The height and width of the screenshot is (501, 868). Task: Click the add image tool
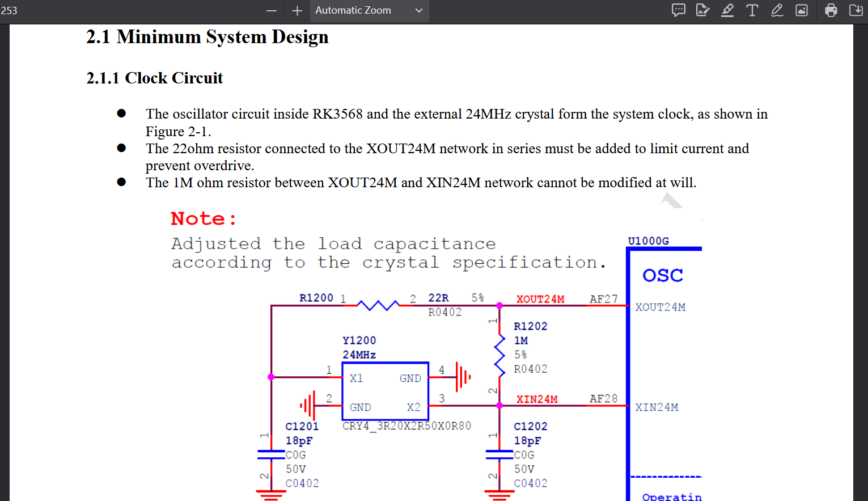[x=802, y=10]
